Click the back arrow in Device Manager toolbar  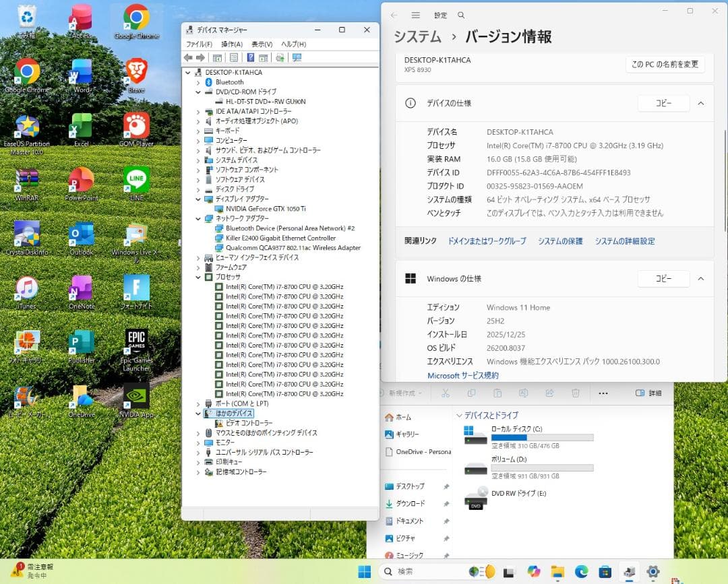click(x=188, y=57)
